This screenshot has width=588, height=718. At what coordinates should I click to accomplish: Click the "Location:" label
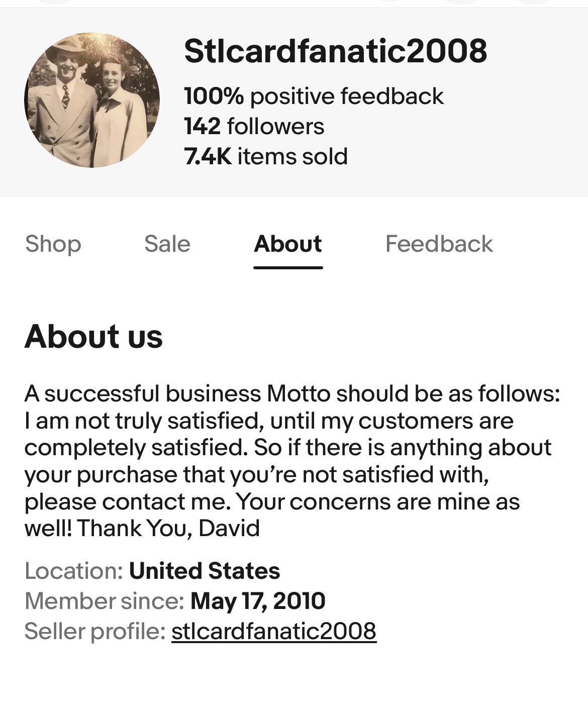73,571
